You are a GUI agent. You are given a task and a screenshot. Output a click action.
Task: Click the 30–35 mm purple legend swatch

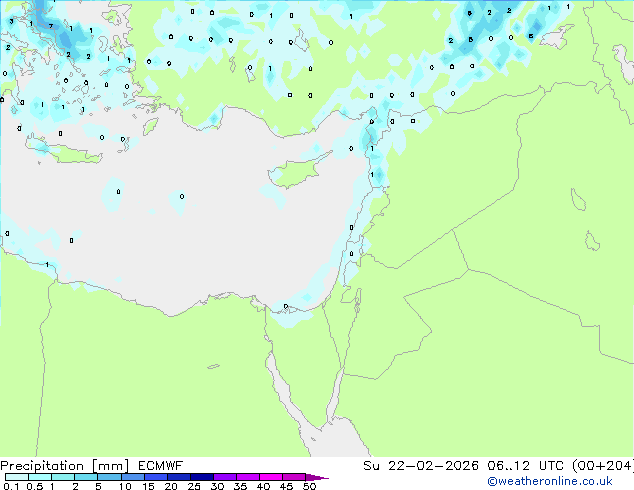224,477
